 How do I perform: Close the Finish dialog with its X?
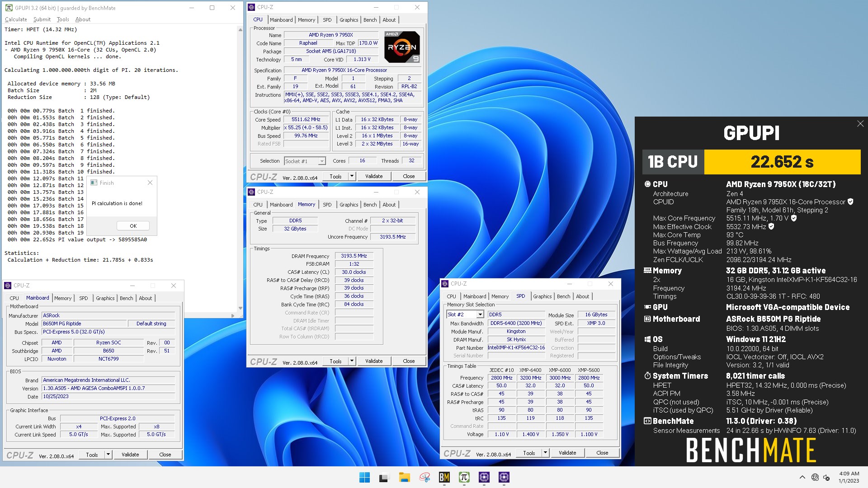[x=150, y=183]
